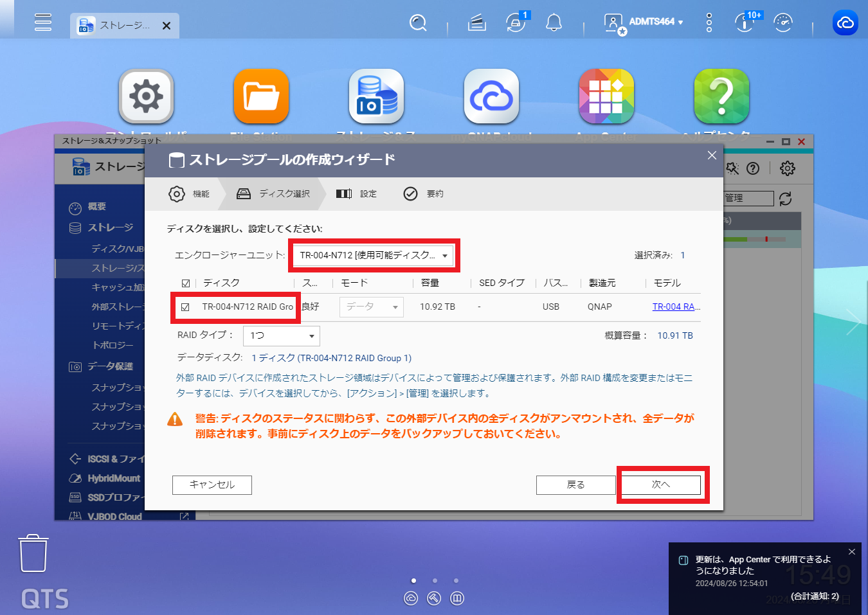Open the vertical three-dot more menu
Viewport: 868px width, 615px height.
pyautogui.click(x=709, y=22)
